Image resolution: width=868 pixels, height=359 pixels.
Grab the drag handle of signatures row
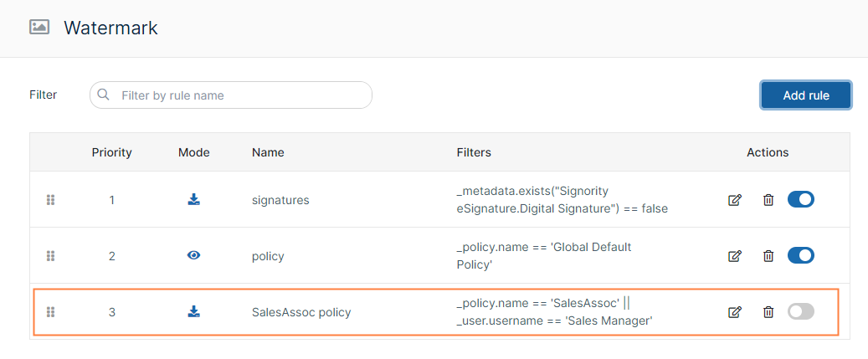(50, 200)
